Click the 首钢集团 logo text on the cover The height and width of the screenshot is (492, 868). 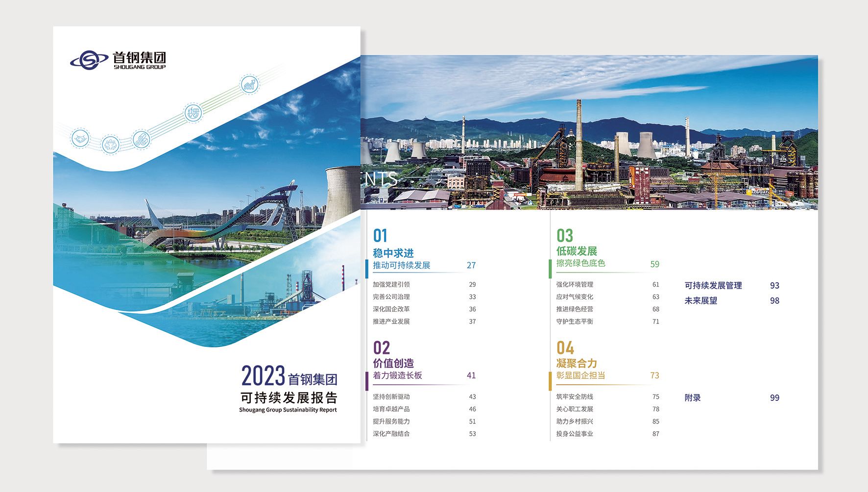pyautogui.click(x=140, y=57)
